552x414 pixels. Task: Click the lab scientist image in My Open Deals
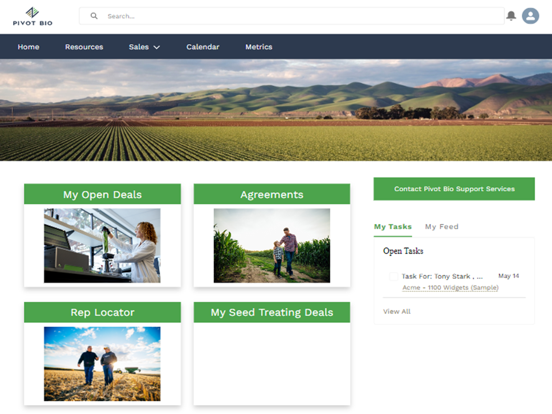102,245
